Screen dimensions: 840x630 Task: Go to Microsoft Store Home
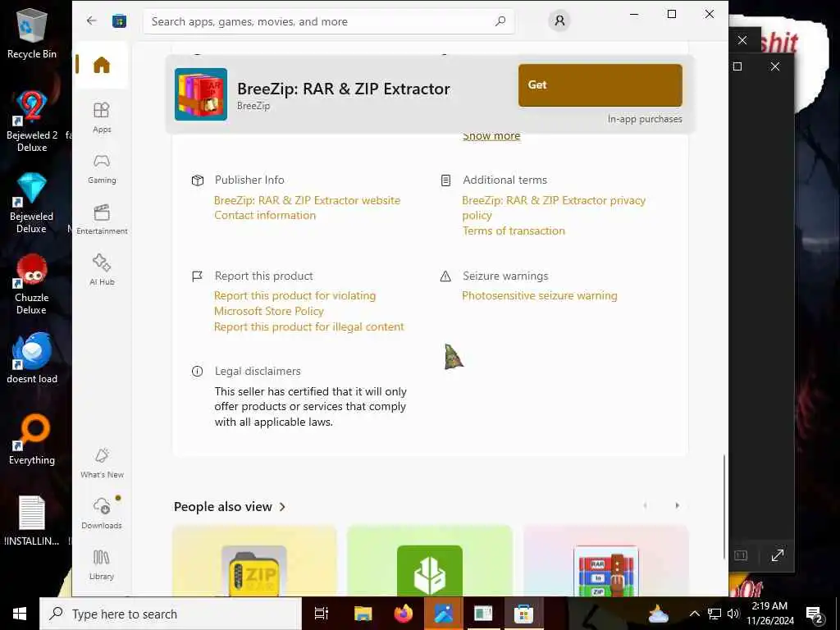[x=101, y=65]
